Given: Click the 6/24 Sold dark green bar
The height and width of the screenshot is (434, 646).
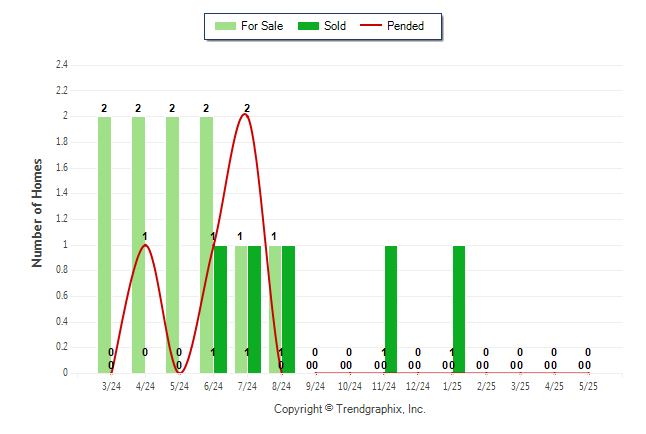Looking at the screenshot, I should tap(220, 310).
